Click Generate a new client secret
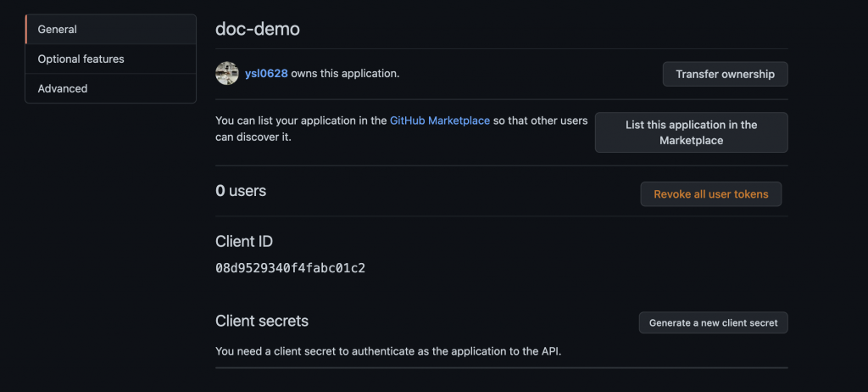The width and height of the screenshot is (868, 392). point(713,322)
